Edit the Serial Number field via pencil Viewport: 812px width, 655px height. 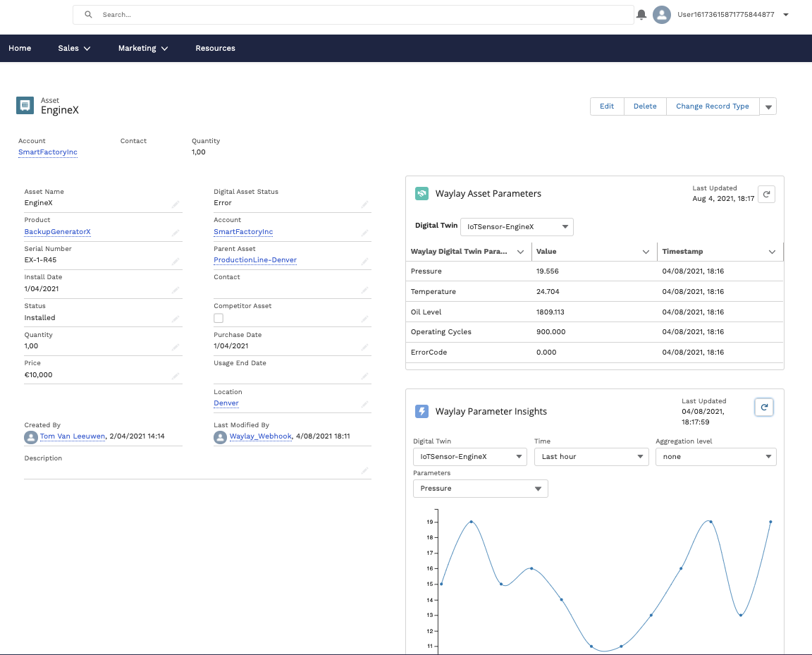tap(176, 262)
